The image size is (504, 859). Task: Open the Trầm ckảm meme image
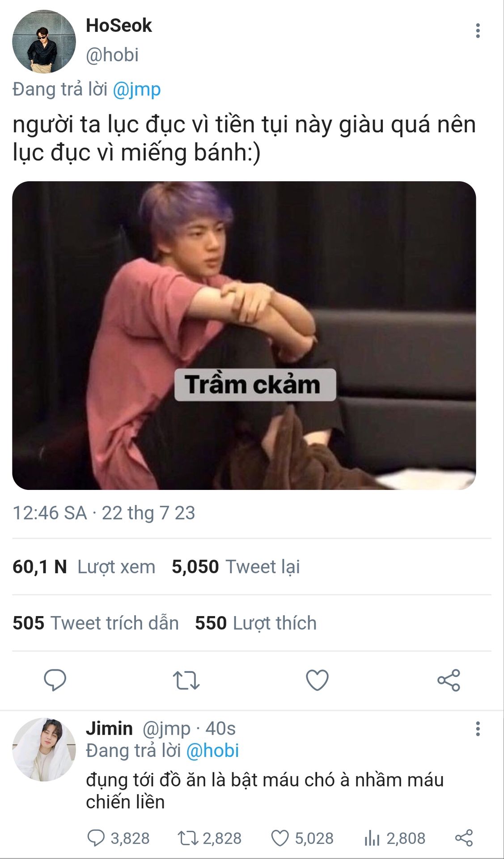(x=244, y=335)
